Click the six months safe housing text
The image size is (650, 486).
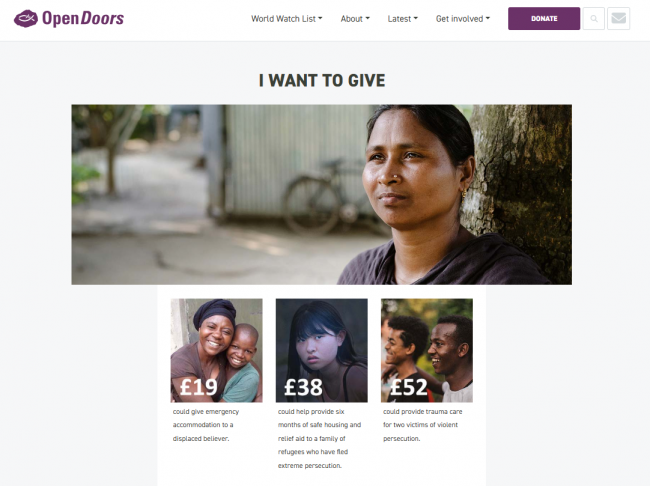pyautogui.click(x=319, y=438)
